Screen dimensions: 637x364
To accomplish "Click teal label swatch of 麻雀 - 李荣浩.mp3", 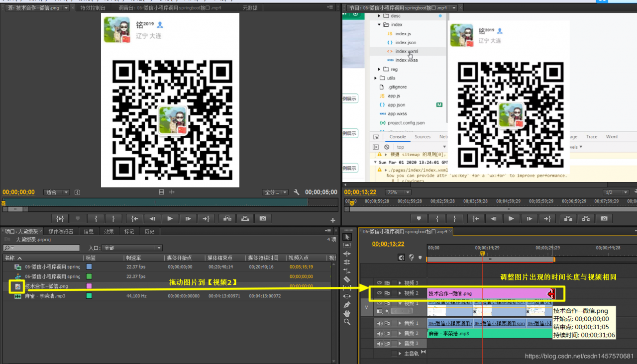I will 89,296.
